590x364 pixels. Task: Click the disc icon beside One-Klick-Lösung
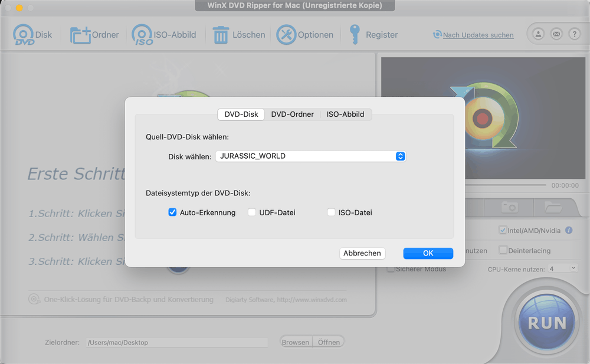click(x=34, y=299)
